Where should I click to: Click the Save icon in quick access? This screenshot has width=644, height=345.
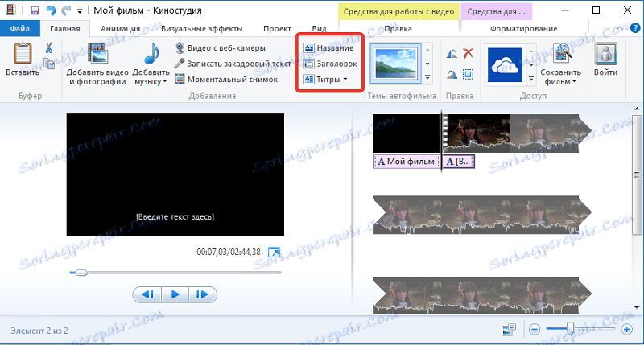click(x=35, y=10)
